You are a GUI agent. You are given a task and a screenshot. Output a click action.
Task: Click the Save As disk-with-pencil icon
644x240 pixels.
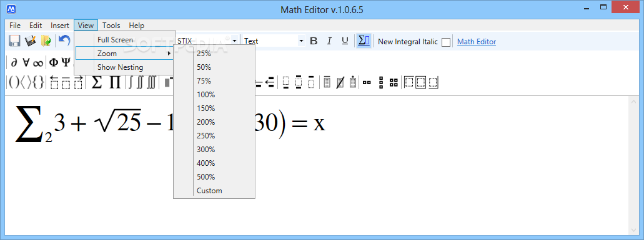point(31,41)
